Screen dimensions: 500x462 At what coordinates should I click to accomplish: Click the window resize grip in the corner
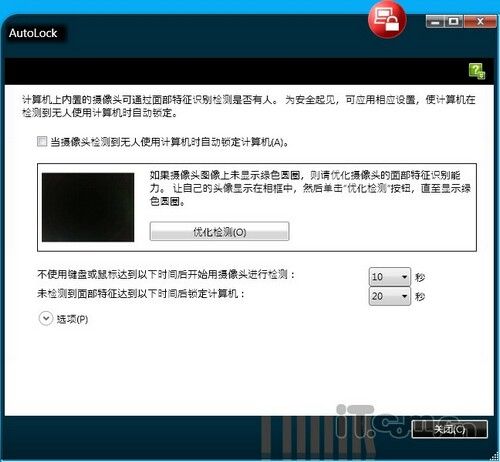(x=495, y=457)
